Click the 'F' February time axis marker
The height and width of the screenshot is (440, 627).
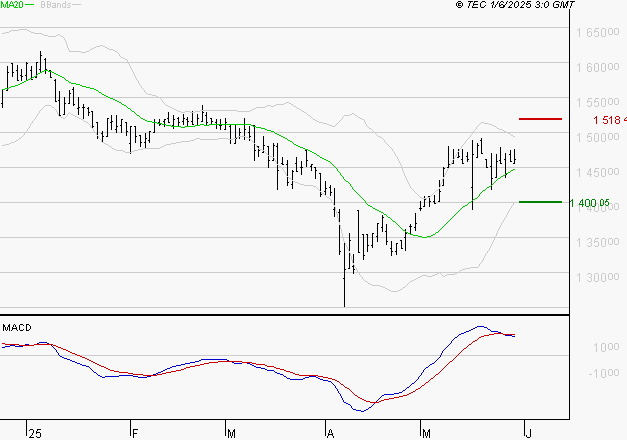click(135, 432)
